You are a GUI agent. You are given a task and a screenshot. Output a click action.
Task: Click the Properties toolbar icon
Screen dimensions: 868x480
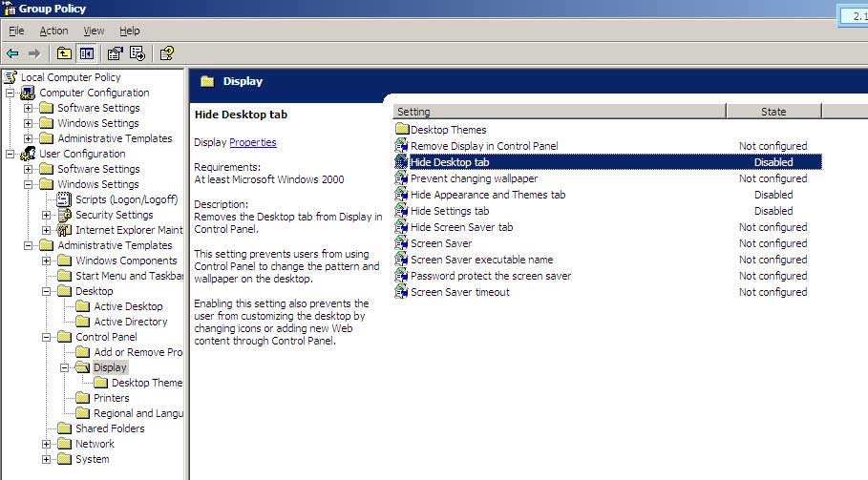(x=115, y=53)
